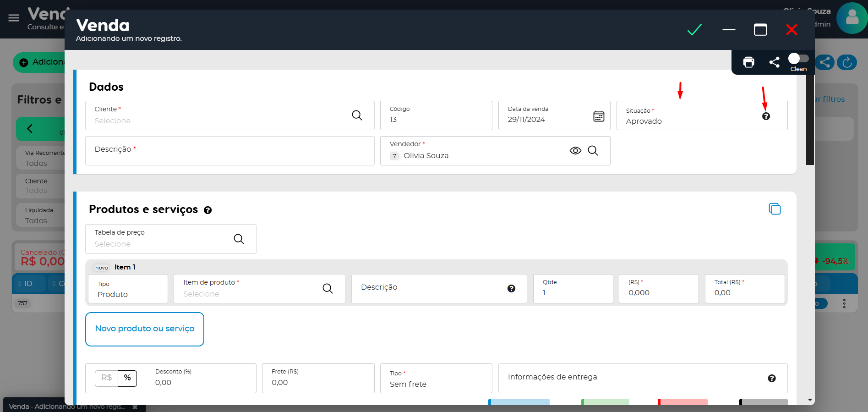Show Vendedor details with eye icon

[575, 151]
